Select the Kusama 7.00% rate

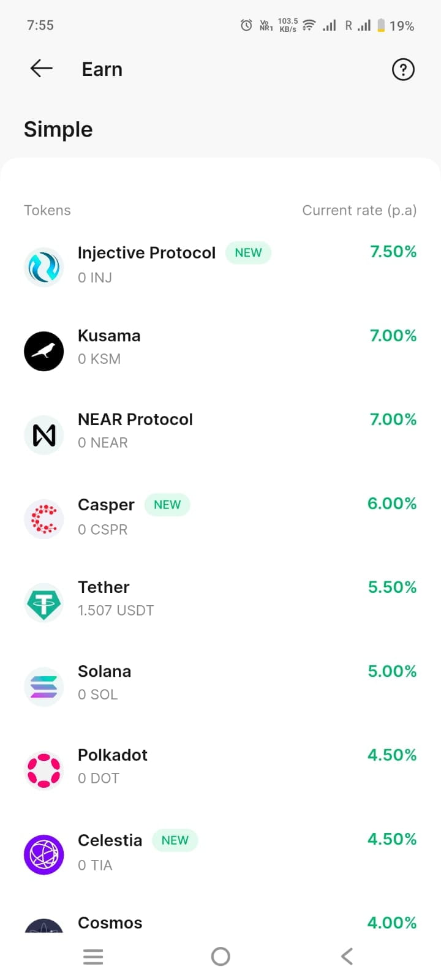[393, 336]
